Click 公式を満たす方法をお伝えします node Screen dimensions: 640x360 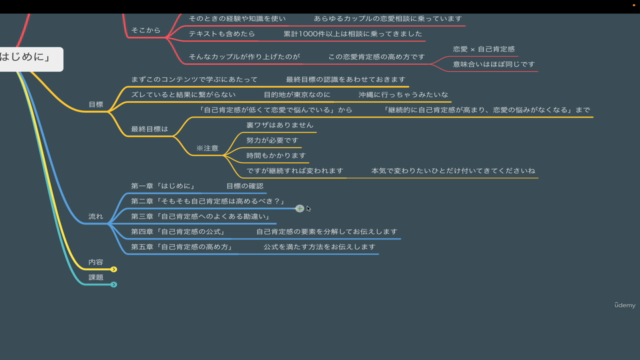pos(319,247)
